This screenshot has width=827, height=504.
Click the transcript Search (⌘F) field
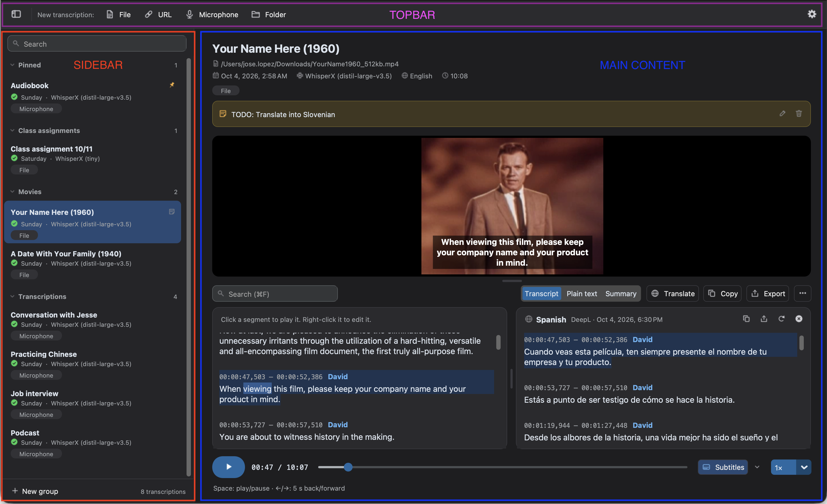275,293
